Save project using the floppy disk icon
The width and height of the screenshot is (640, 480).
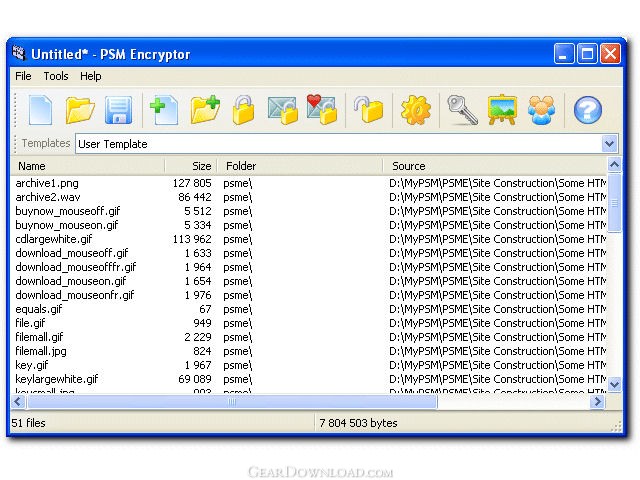118,110
